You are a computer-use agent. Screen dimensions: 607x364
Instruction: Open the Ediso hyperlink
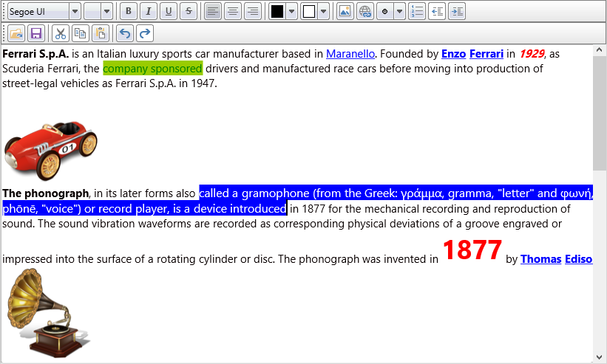579,259
